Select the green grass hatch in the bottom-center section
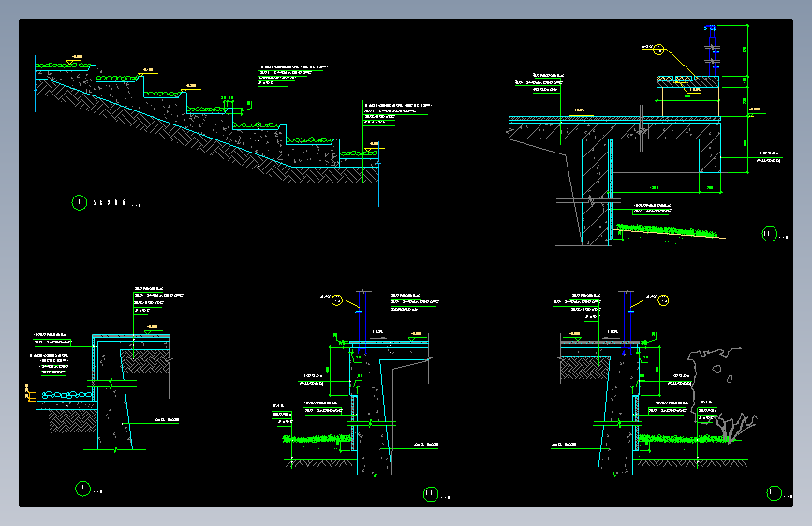This screenshot has width=812, height=526. coord(317,440)
